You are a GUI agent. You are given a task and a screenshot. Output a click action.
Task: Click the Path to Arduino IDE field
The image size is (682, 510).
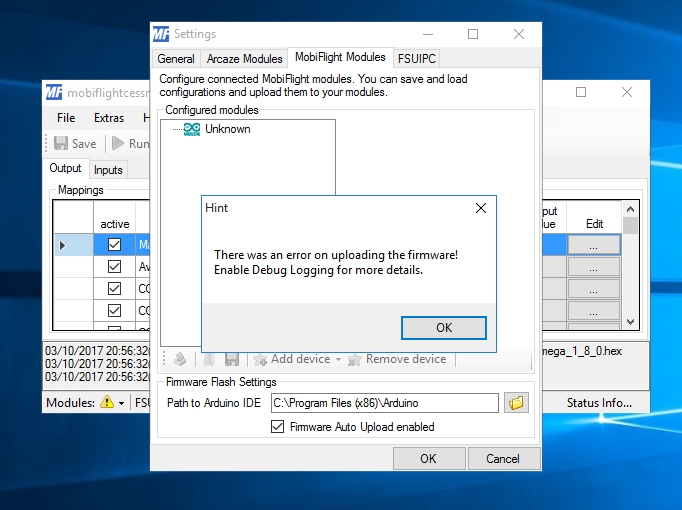point(384,403)
